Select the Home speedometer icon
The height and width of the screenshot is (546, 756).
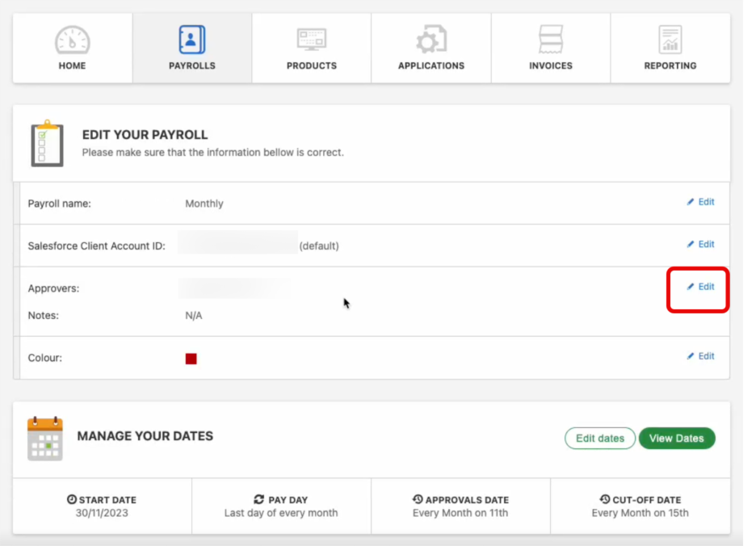72,38
